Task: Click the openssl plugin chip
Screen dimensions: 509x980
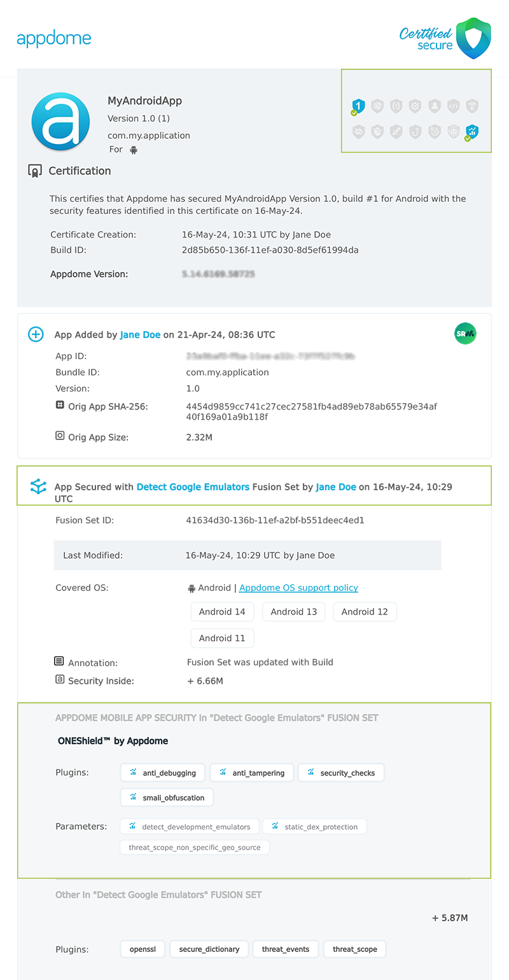Action: [x=142, y=949]
